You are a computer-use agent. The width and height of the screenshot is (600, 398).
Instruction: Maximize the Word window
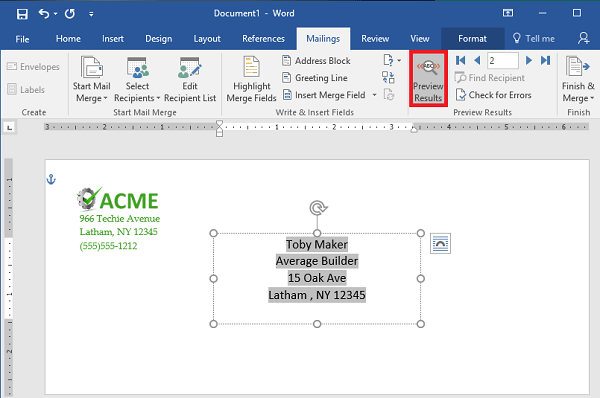coord(577,13)
